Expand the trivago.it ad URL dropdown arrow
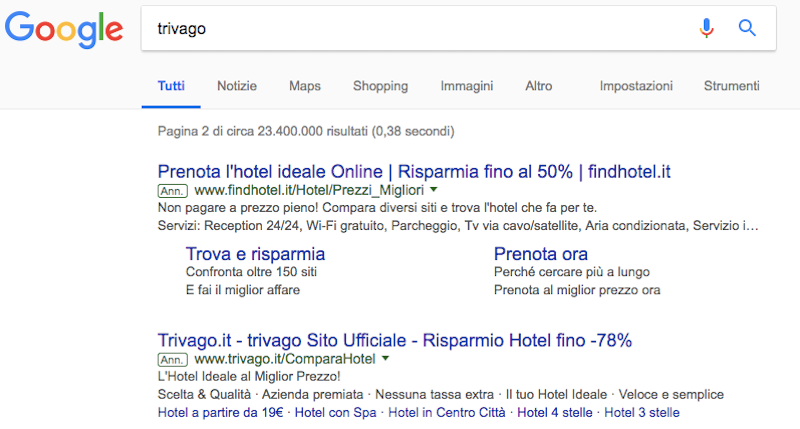Screen dimensions: 800x429 coord(385,358)
